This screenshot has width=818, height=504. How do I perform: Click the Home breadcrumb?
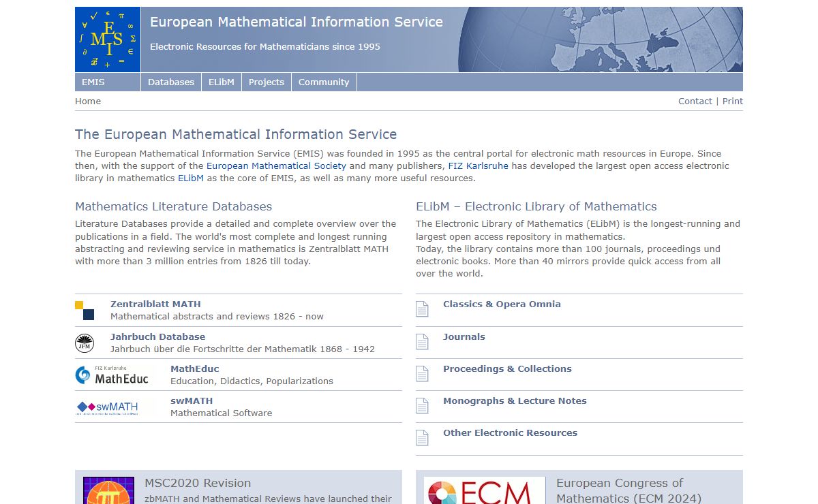(88, 101)
